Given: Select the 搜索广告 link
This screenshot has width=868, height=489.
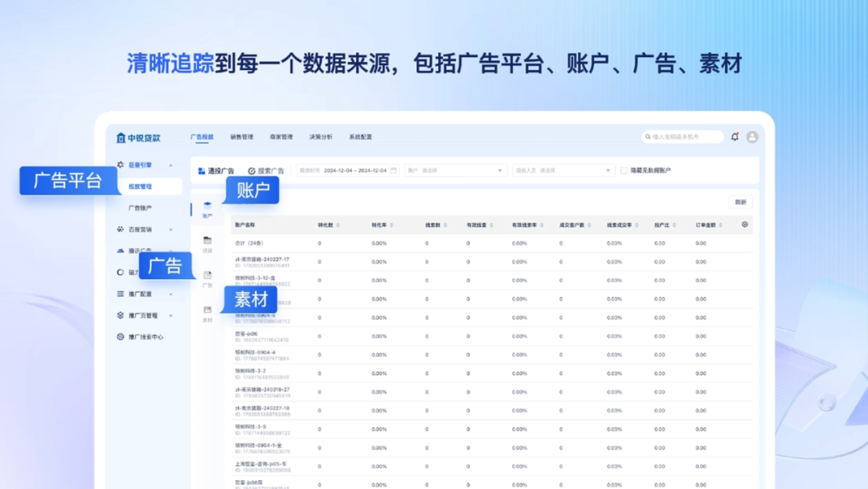Looking at the screenshot, I should tap(268, 170).
